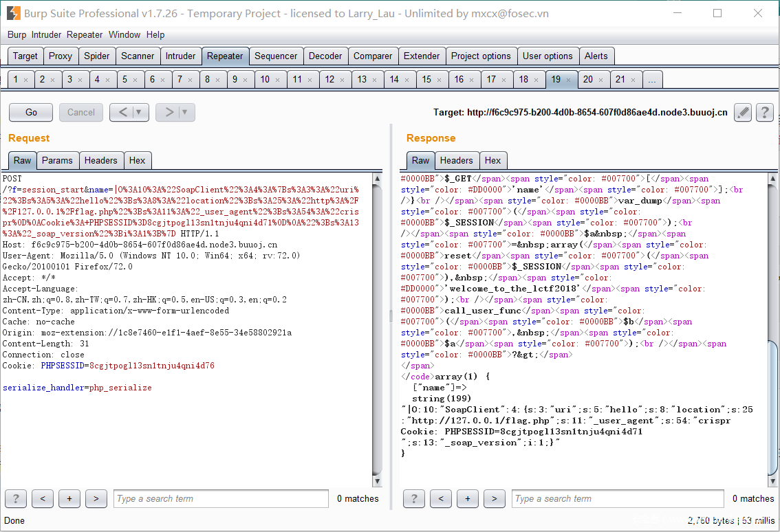Open the User options tab
The width and height of the screenshot is (780, 532).
548,56
